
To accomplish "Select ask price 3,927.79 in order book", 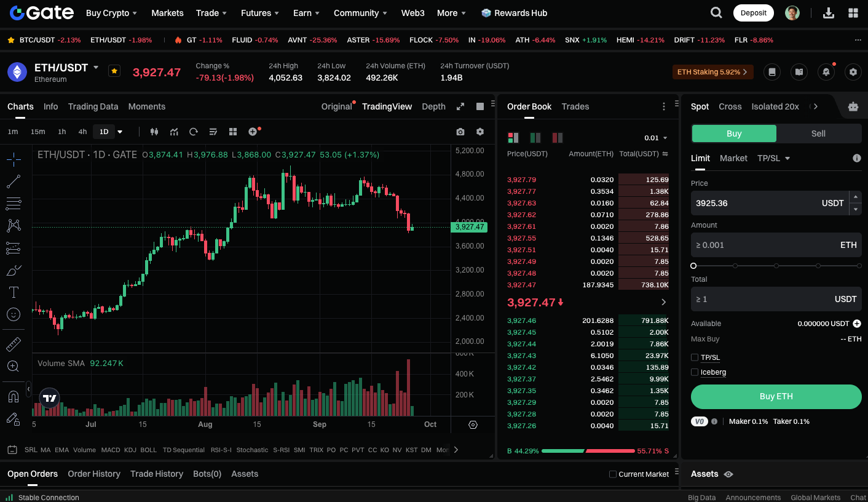I will click(x=521, y=180).
